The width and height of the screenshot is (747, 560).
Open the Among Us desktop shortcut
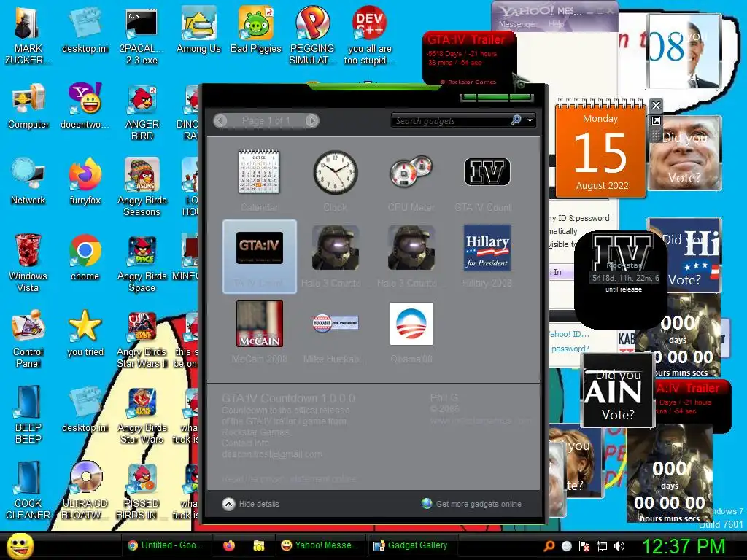pos(198,29)
